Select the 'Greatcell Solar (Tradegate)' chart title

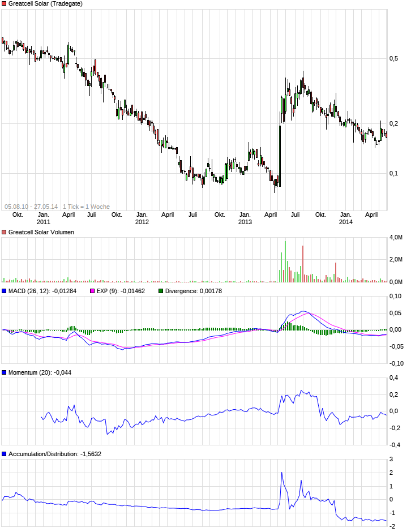[x=45, y=4]
